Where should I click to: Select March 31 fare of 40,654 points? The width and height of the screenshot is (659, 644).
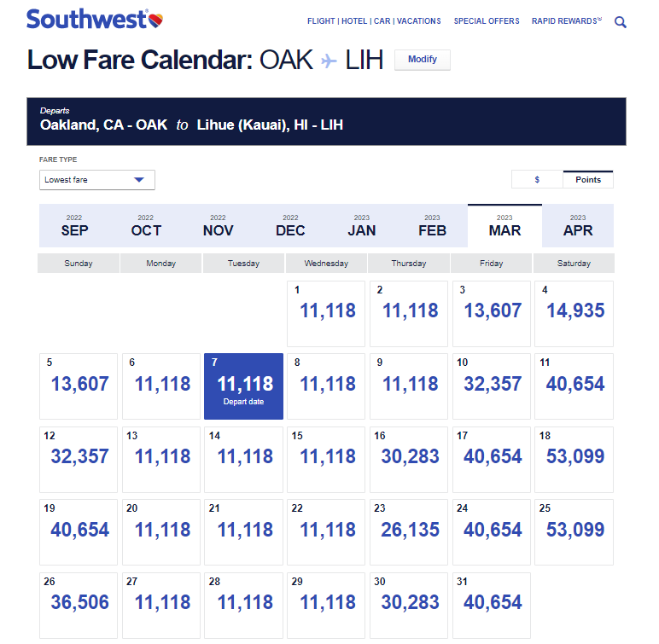point(492,606)
